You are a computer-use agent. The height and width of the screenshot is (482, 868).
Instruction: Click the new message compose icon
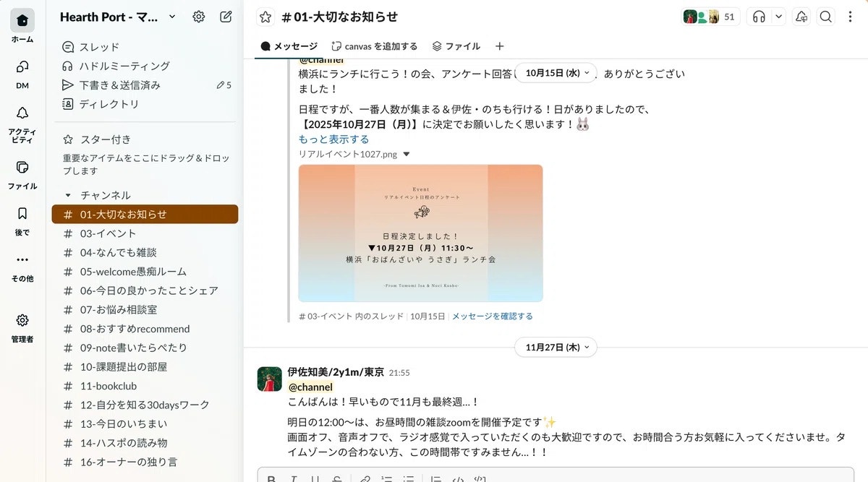(226, 17)
